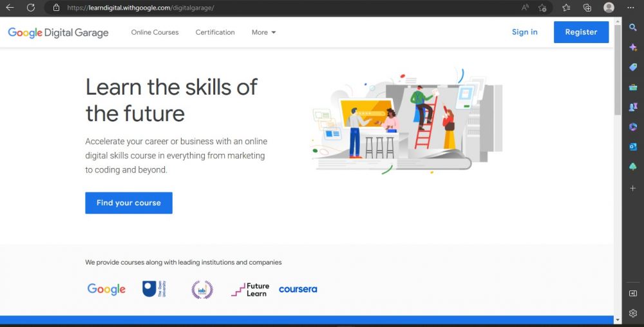Image resolution: width=644 pixels, height=327 pixels.
Task: Click the vertical scrollbar thumb
Action: tap(618, 70)
